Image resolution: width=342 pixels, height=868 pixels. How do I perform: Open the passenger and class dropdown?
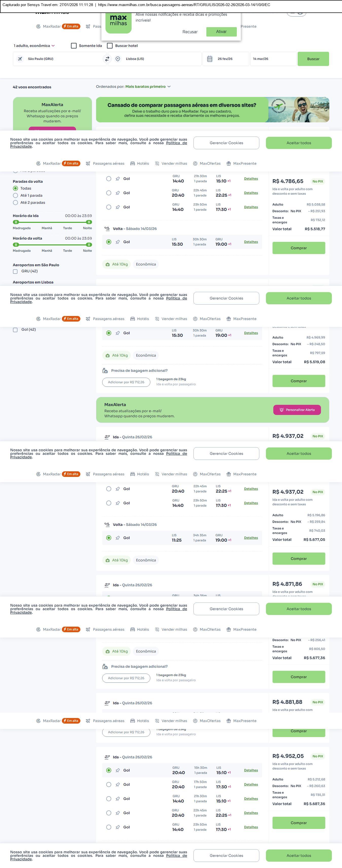[34, 46]
